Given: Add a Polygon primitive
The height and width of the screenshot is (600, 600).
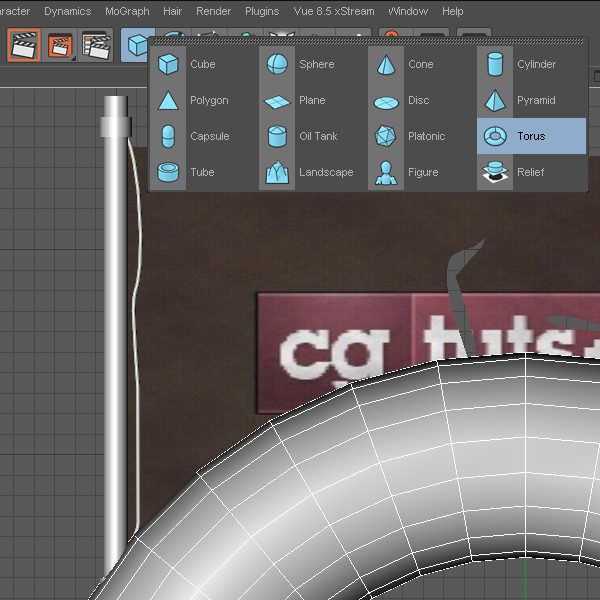Looking at the screenshot, I should (202, 100).
